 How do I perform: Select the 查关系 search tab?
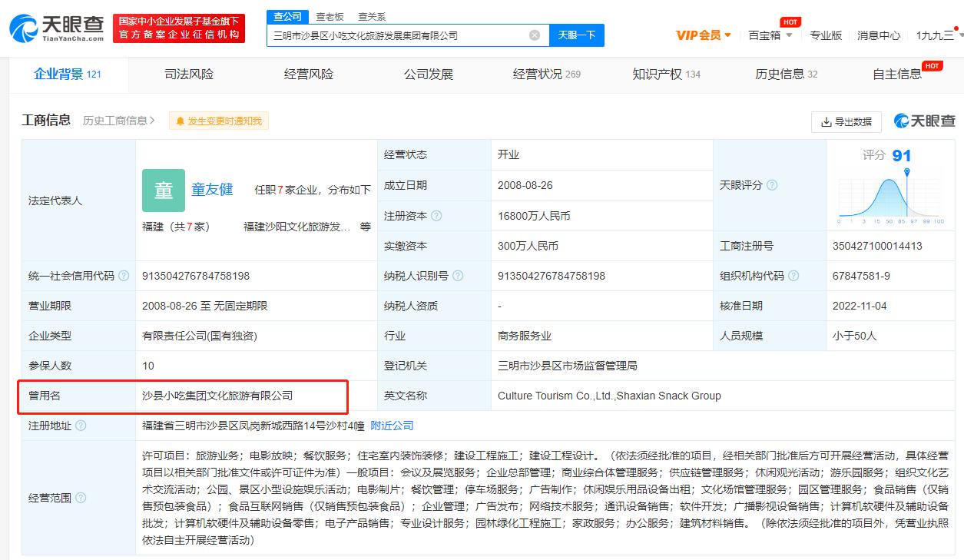[x=372, y=16]
